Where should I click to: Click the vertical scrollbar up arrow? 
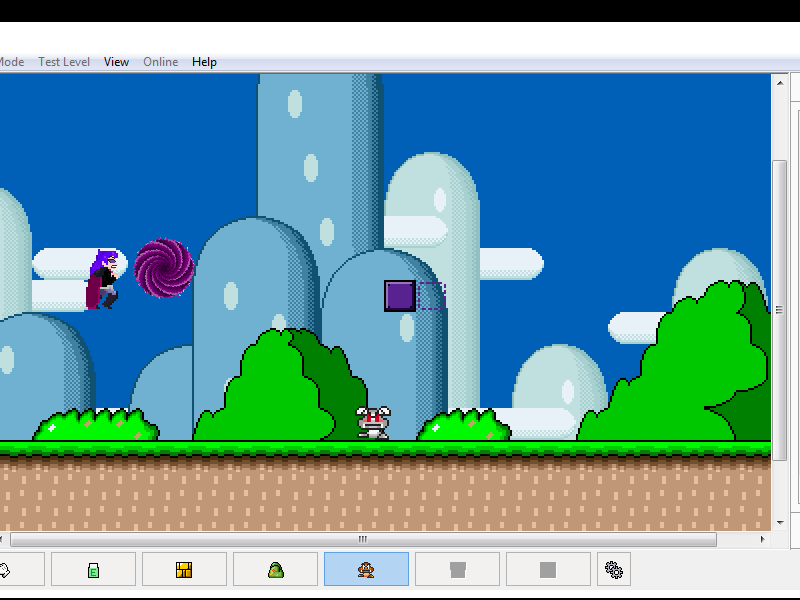[x=780, y=83]
